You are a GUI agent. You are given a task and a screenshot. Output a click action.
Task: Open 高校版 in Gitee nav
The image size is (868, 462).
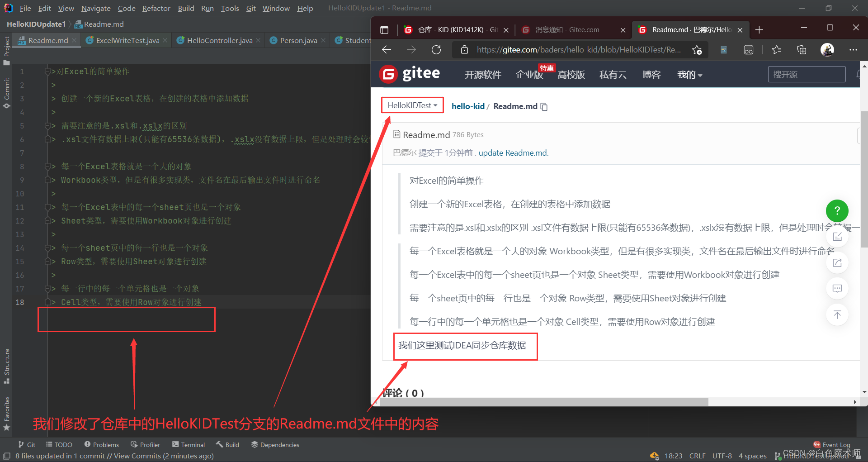pos(571,75)
